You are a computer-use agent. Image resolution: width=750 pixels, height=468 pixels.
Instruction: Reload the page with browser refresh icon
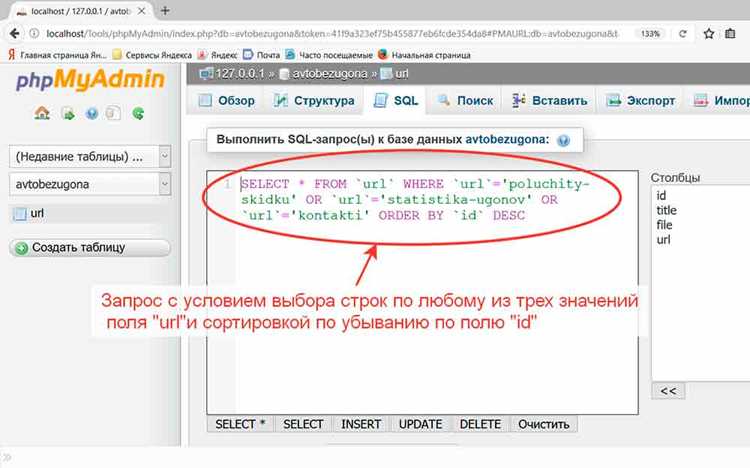(683, 33)
